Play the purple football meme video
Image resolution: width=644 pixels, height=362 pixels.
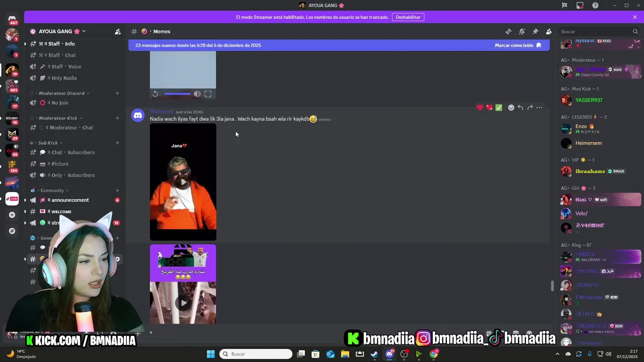pos(183,302)
